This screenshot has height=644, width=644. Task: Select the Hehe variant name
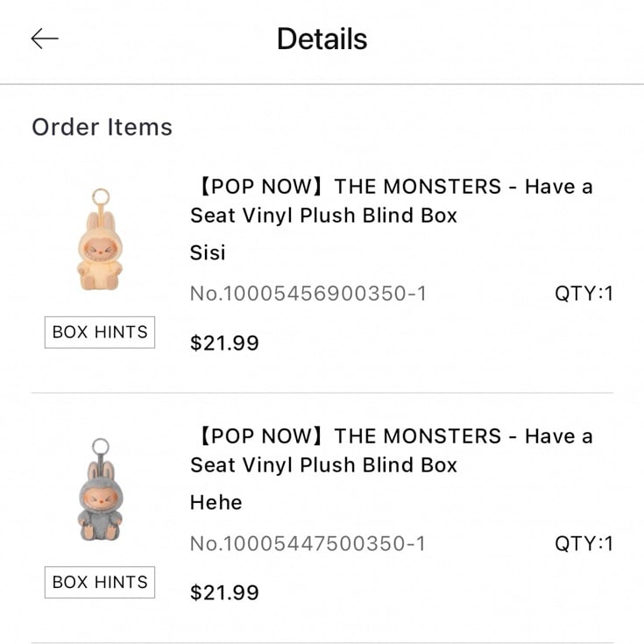pyautogui.click(x=216, y=502)
